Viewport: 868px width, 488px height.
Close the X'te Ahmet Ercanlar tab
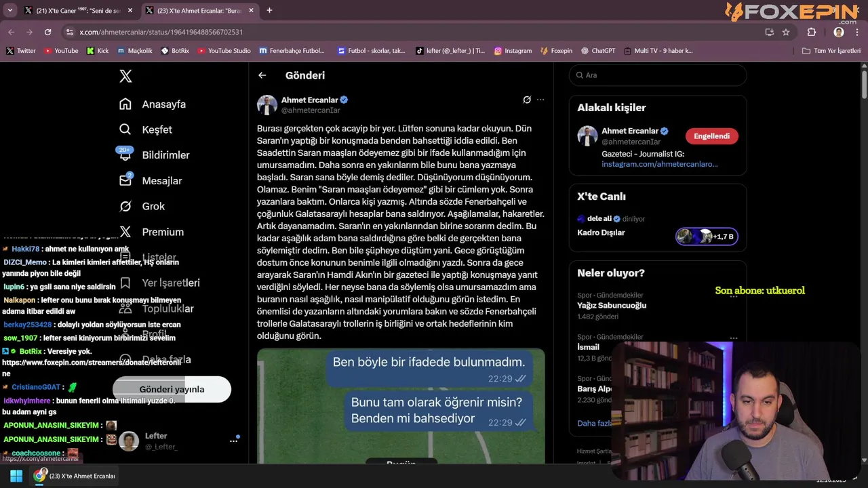(x=251, y=11)
